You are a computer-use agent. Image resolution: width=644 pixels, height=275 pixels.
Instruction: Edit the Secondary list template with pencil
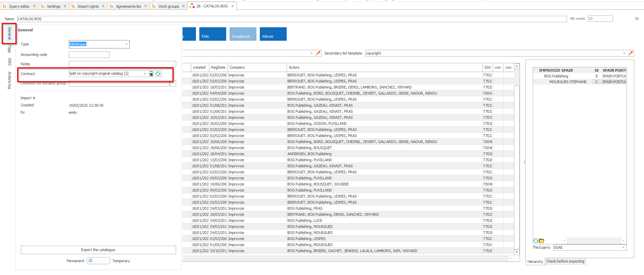(631, 53)
